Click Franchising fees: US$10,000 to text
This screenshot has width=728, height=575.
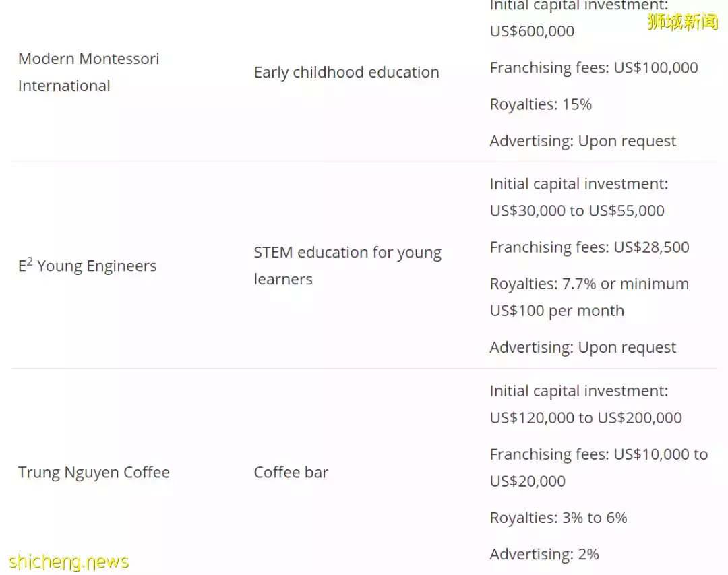[599, 454]
